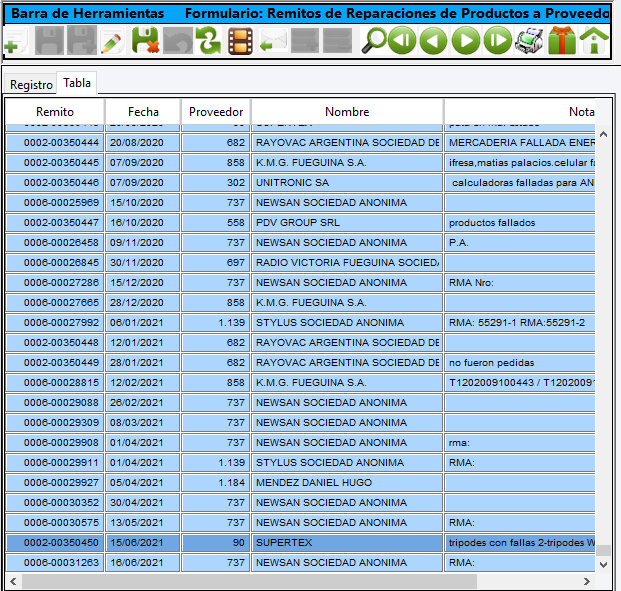Click the green home icon

tap(594, 40)
